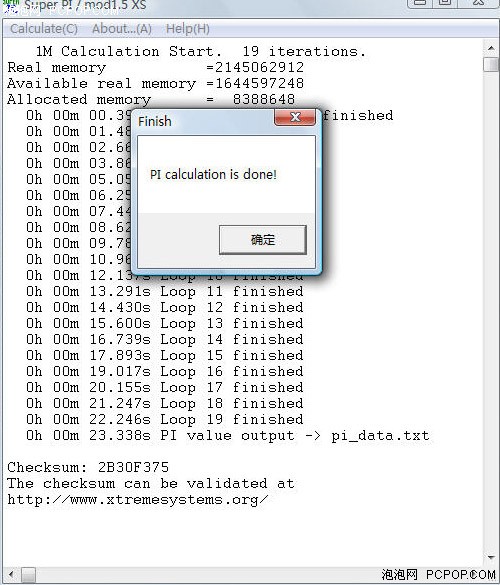The image size is (500, 585).
Task: Click the vertical scrollbar up arrow
Action: (x=491, y=49)
